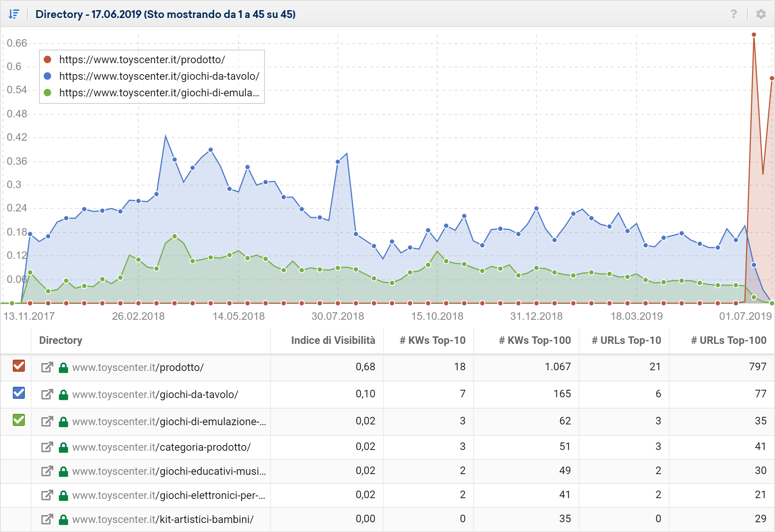Click KWs Top-100 value 1.067
This screenshot has width=775, height=532.
pos(558,366)
